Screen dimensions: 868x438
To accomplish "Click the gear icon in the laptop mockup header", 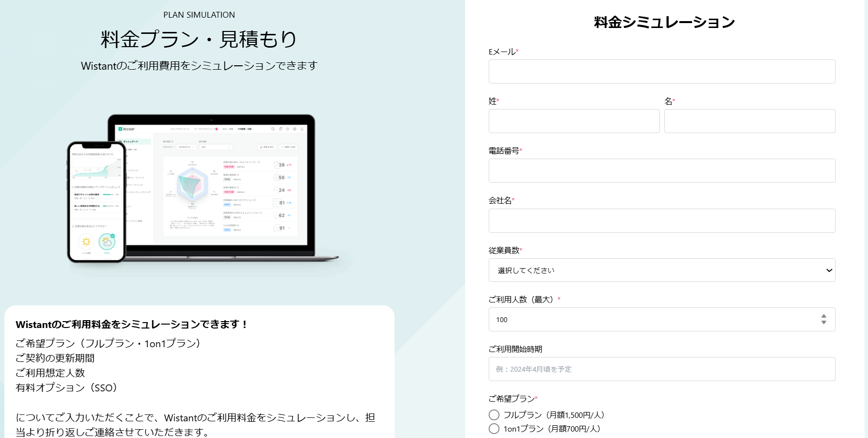I will pyautogui.click(x=295, y=129).
